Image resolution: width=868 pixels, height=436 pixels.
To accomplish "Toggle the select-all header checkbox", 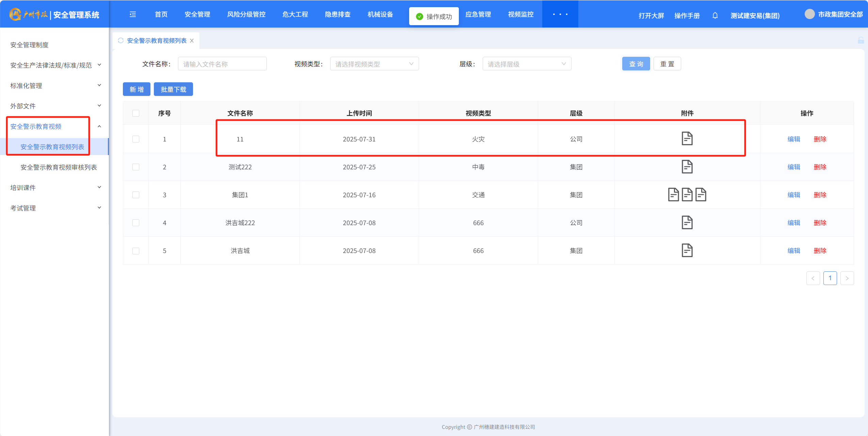I will tap(136, 113).
